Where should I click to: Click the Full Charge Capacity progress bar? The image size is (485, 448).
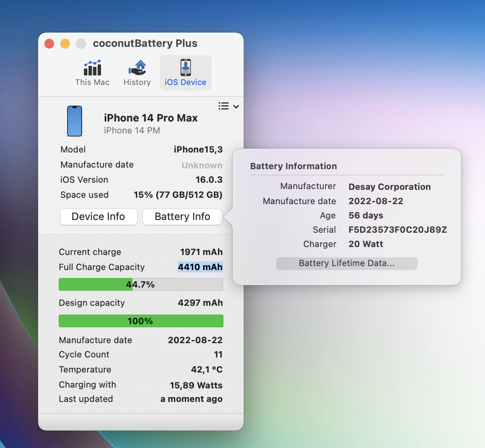pyautogui.click(x=140, y=284)
